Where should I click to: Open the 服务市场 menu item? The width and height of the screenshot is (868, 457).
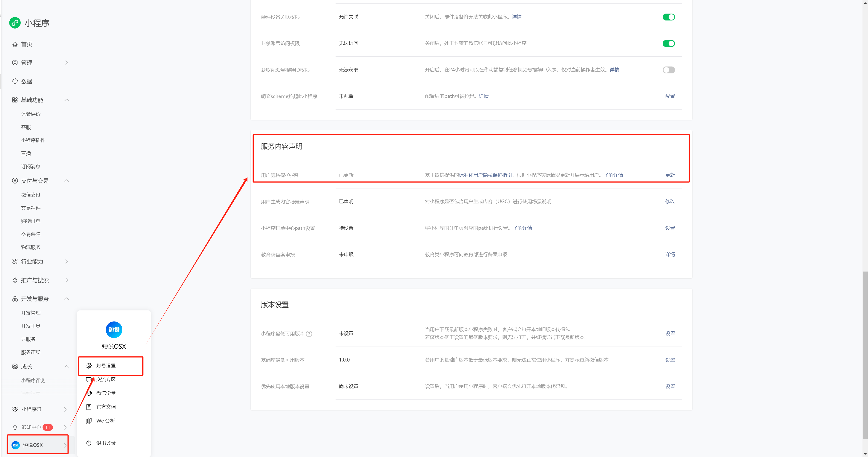coord(31,352)
